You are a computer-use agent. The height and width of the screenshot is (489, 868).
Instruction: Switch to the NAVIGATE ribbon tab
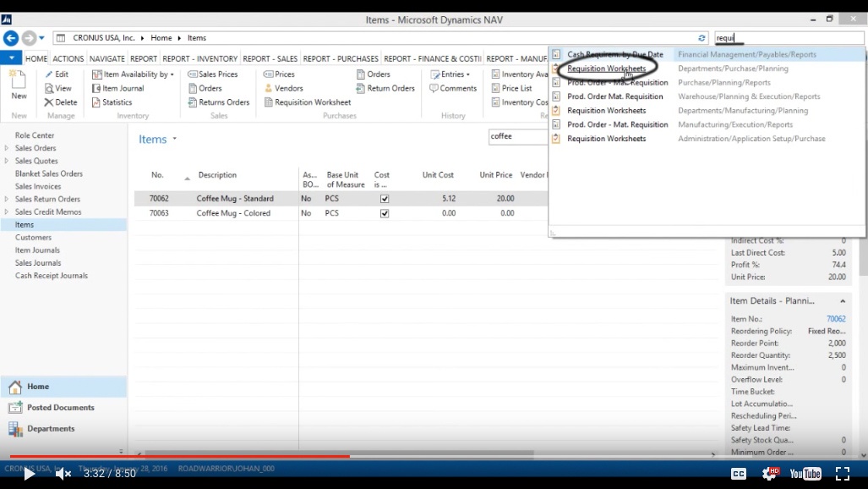coord(106,58)
